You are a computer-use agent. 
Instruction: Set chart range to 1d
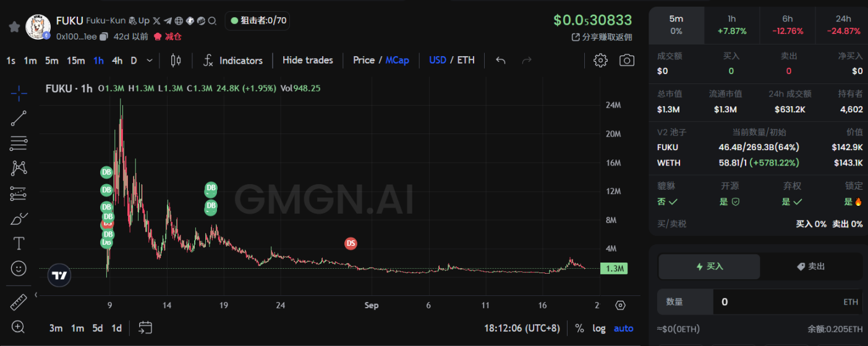[x=116, y=328]
